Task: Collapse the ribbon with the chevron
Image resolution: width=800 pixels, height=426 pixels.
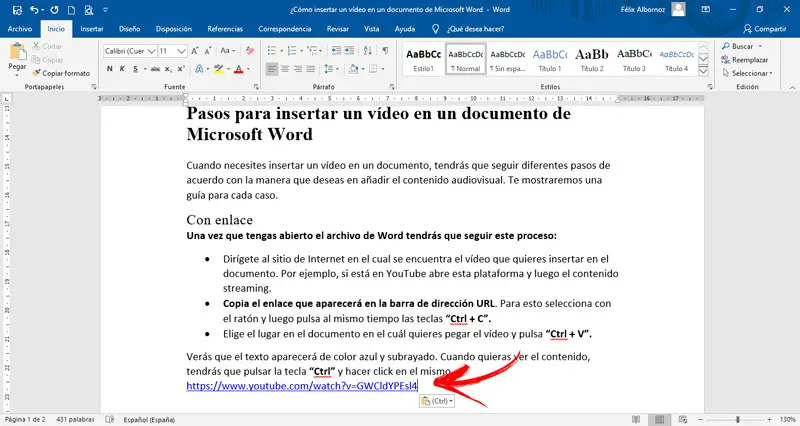Action: [x=792, y=87]
